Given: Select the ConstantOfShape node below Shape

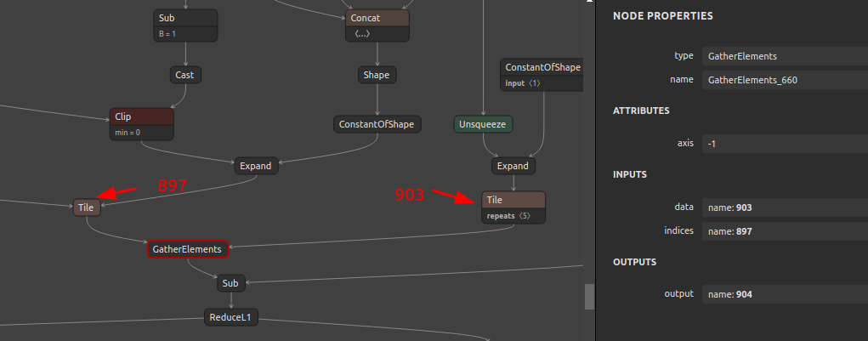Looking at the screenshot, I should (x=377, y=124).
